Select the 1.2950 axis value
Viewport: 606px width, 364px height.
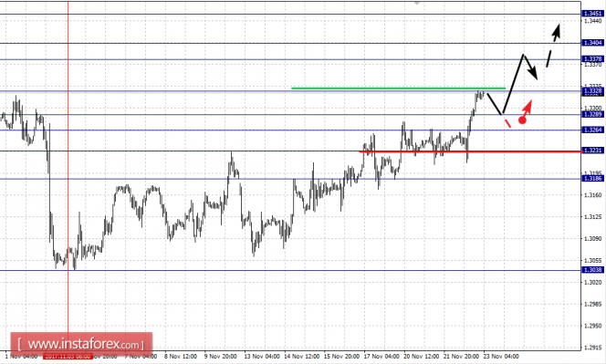click(x=593, y=326)
